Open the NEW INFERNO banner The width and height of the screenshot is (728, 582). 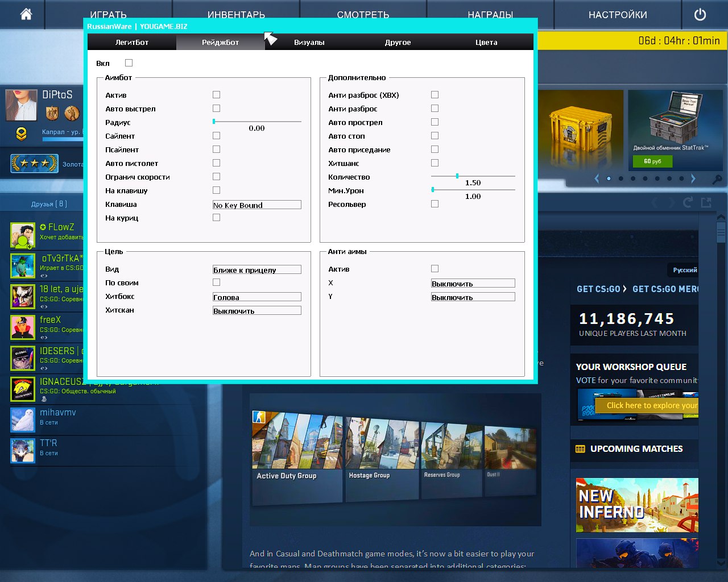[637, 505]
